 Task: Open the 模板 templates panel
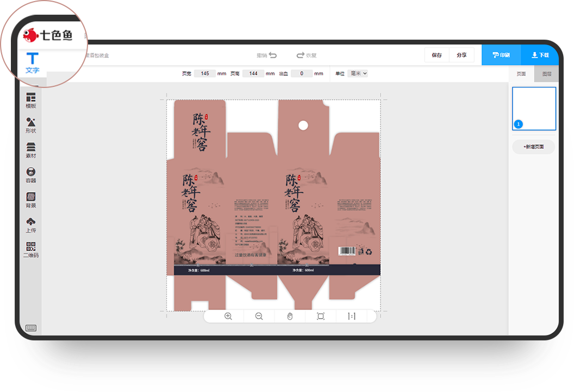pos(31,100)
